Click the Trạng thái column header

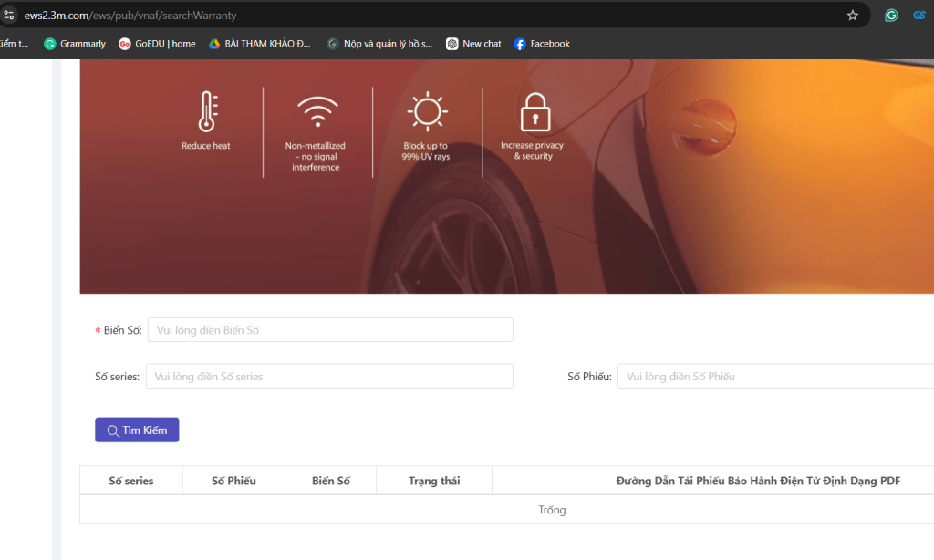pyautogui.click(x=434, y=481)
